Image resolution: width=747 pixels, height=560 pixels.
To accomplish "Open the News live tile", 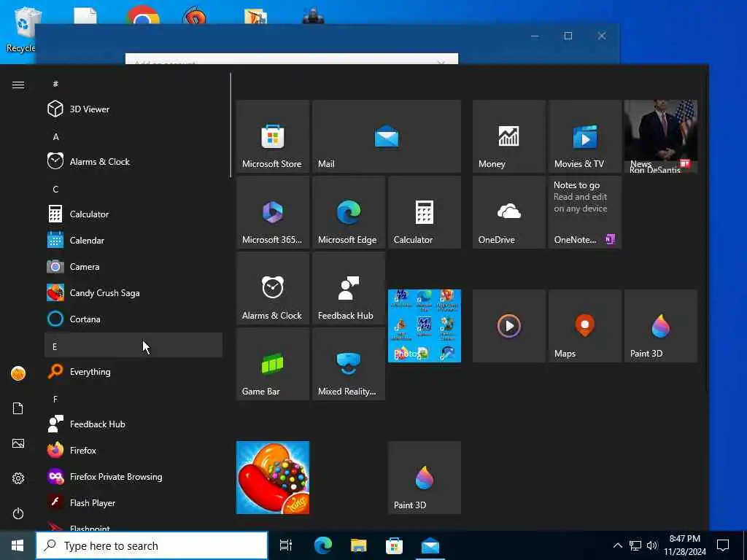I will click(x=661, y=136).
